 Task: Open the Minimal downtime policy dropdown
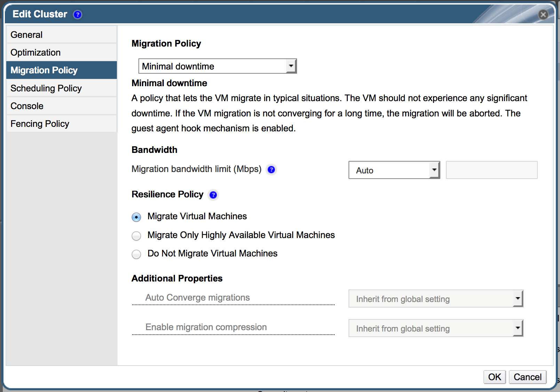(x=217, y=66)
